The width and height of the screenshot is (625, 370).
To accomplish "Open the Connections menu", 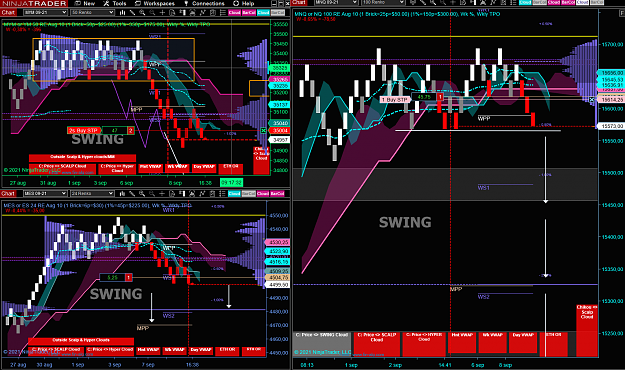I will point(204,4).
